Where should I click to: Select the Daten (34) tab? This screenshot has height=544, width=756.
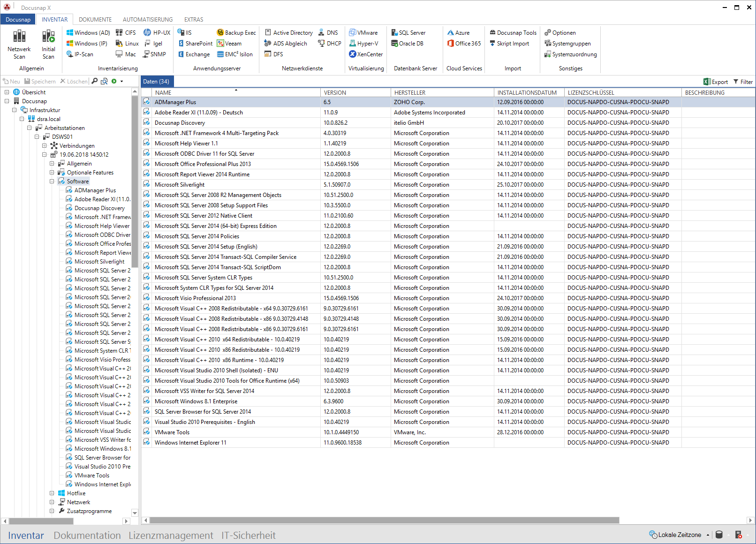(x=157, y=82)
